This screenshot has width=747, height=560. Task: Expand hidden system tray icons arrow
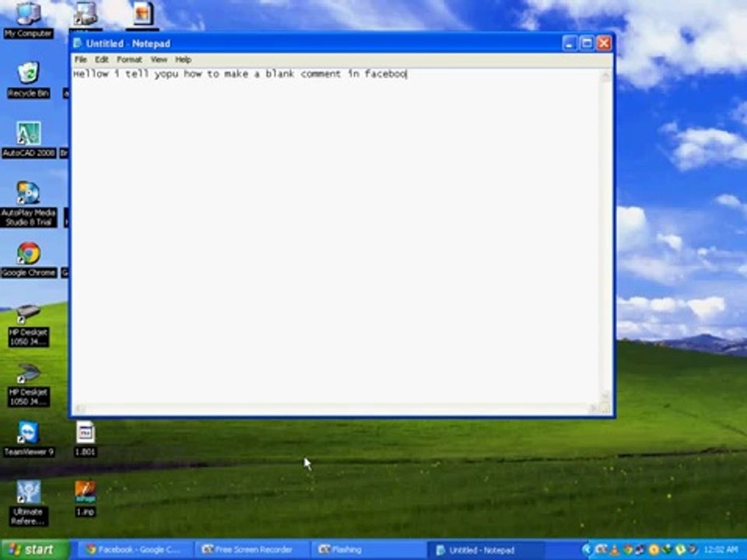(x=586, y=550)
